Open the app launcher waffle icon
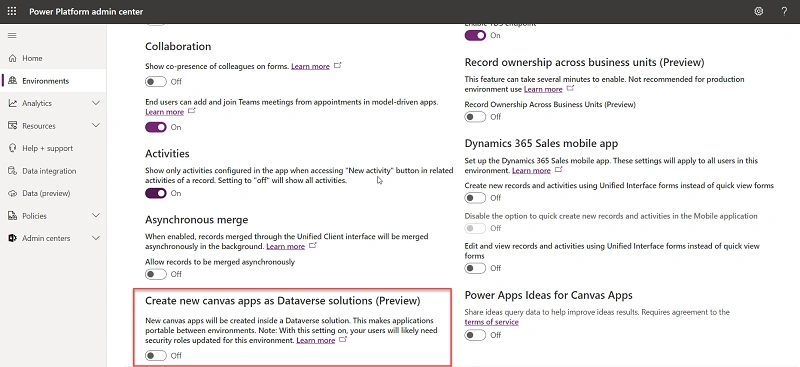This screenshot has height=367, width=800. [12, 11]
